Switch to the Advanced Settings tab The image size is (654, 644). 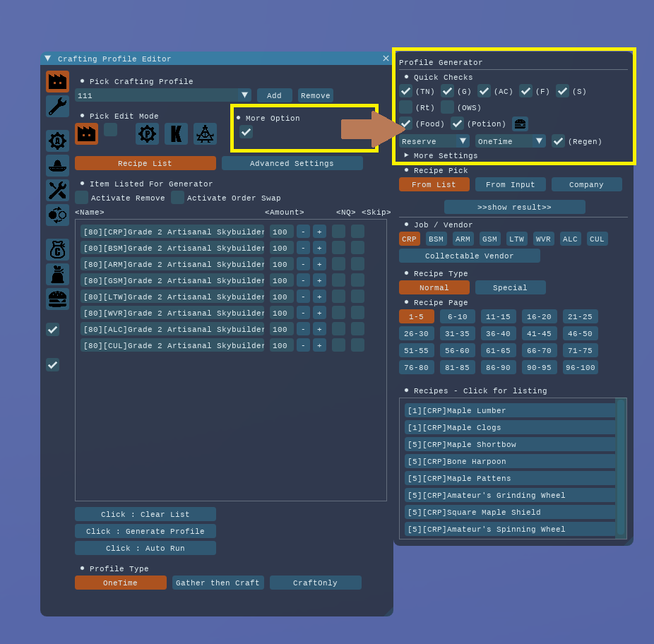(292, 163)
